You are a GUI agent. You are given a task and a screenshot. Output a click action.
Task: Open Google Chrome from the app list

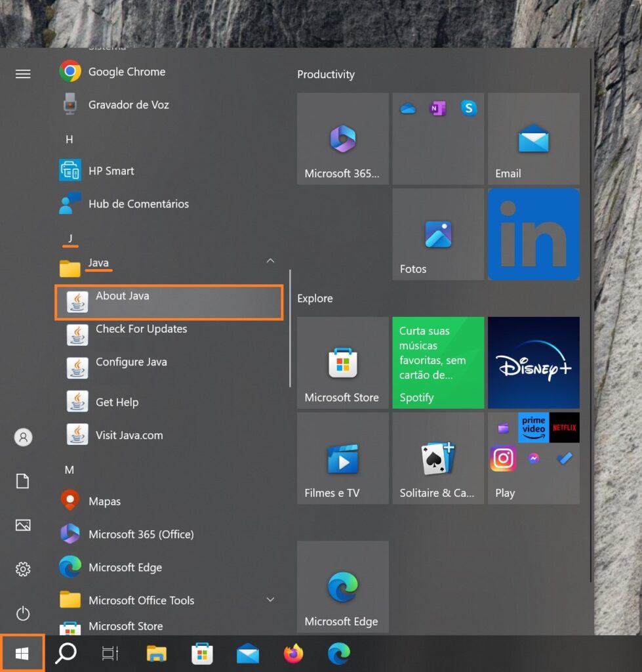[x=127, y=72]
